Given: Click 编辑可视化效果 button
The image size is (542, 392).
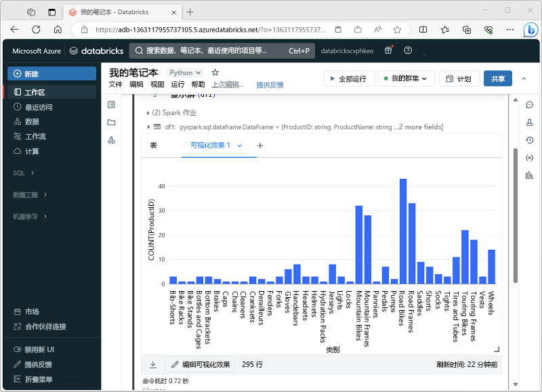Looking at the screenshot, I should [x=200, y=364].
